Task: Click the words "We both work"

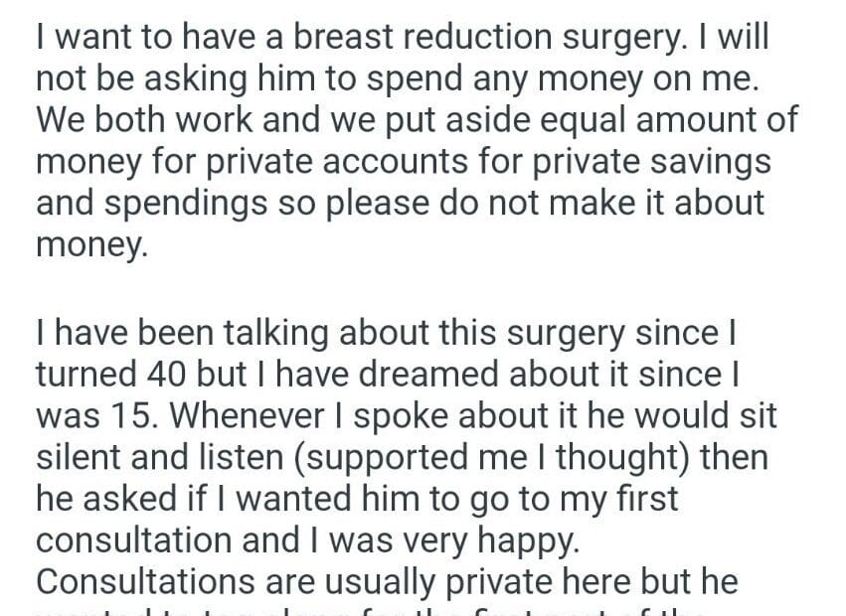Action: (128, 121)
